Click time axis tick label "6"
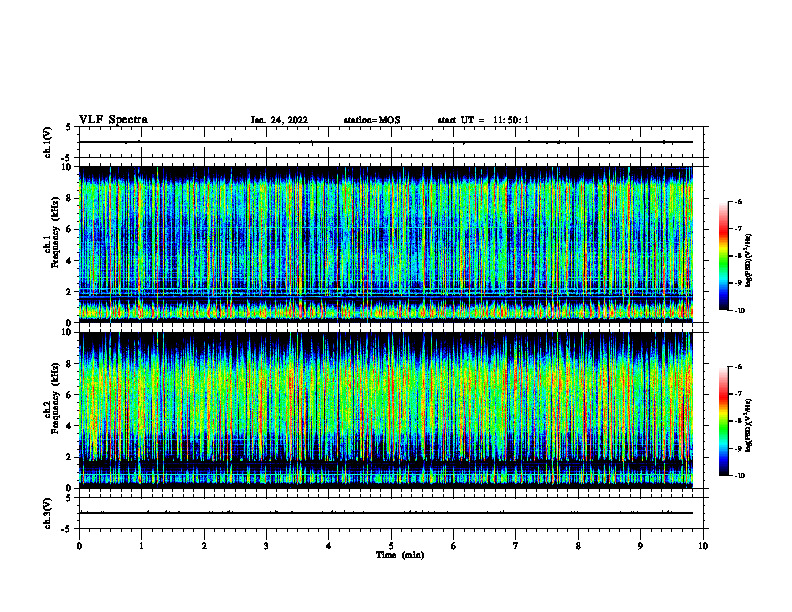The width and height of the screenshot is (792, 612). pos(454,546)
